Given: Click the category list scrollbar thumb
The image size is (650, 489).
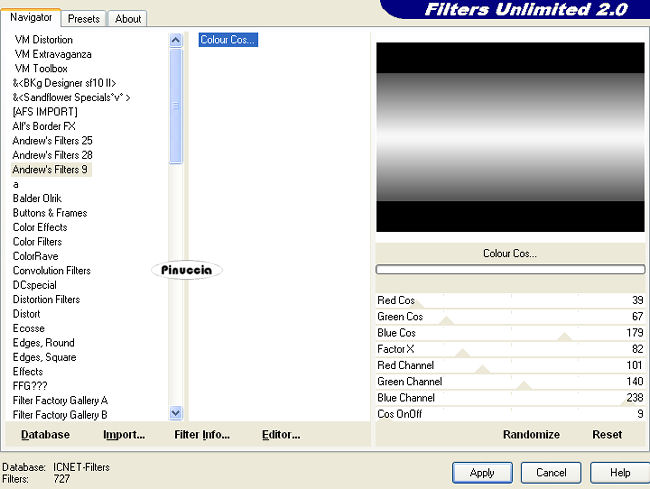Looking at the screenshot, I should (176, 106).
